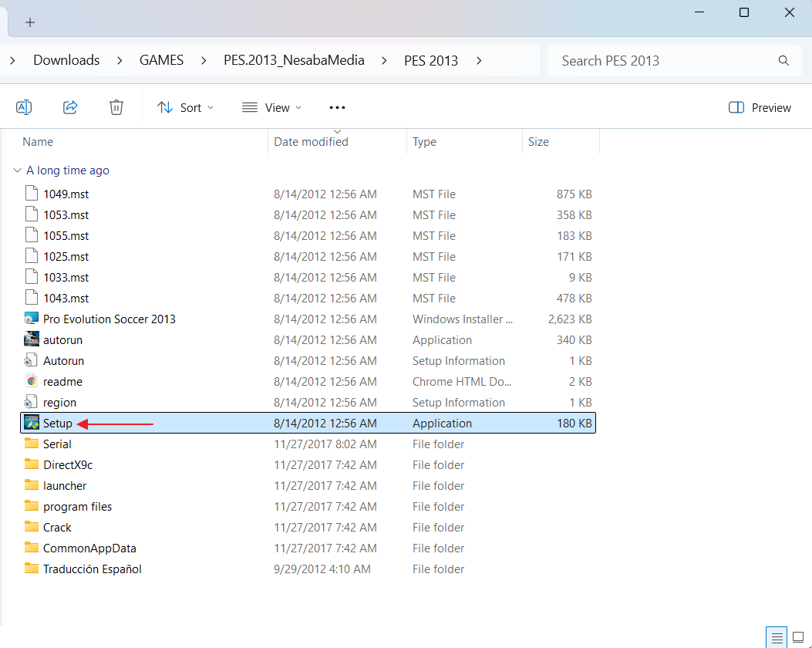Open the View dropdown

272,108
